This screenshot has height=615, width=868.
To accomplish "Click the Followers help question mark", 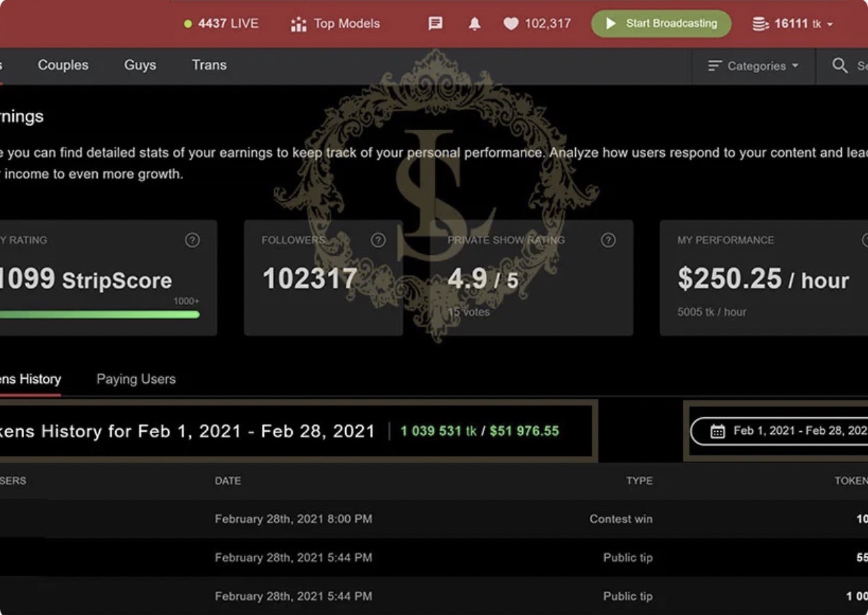I will pyautogui.click(x=378, y=240).
